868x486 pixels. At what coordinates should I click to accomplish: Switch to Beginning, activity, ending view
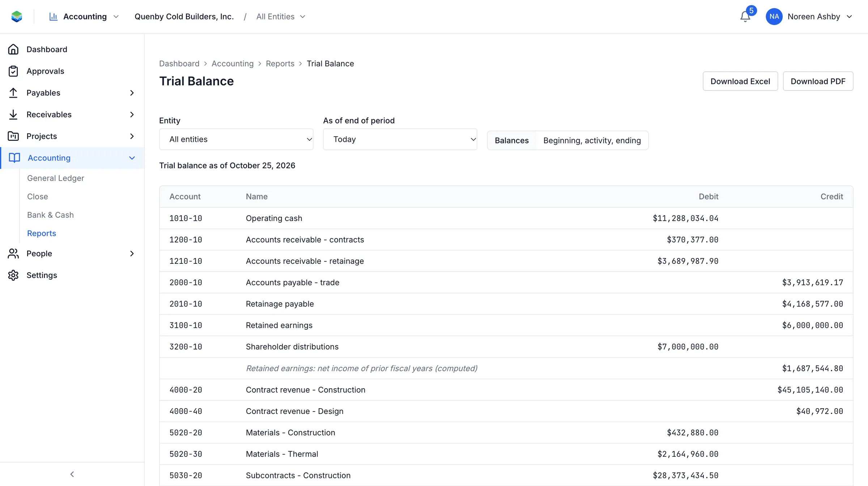click(592, 140)
